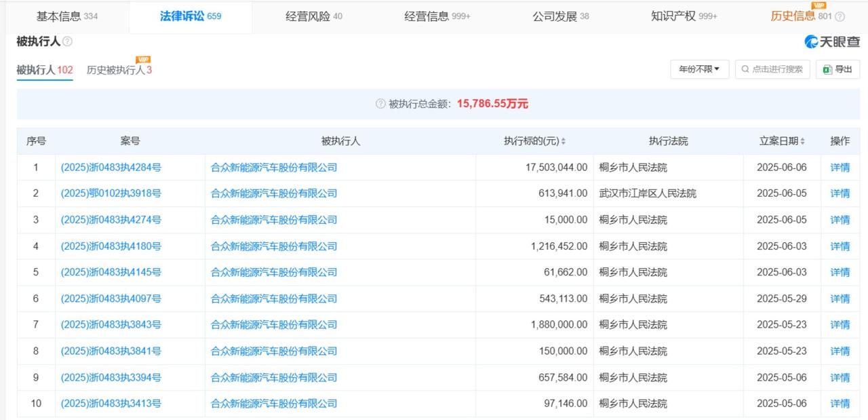This screenshot has height=420, width=868.
Task: Open 详情 for the 61,662.00 row
Action: (840, 272)
